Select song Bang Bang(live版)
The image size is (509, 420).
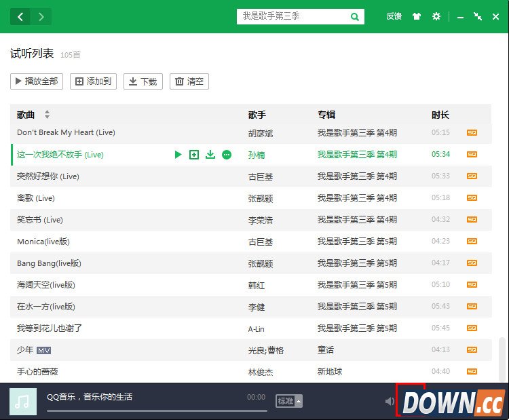(x=49, y=263)
